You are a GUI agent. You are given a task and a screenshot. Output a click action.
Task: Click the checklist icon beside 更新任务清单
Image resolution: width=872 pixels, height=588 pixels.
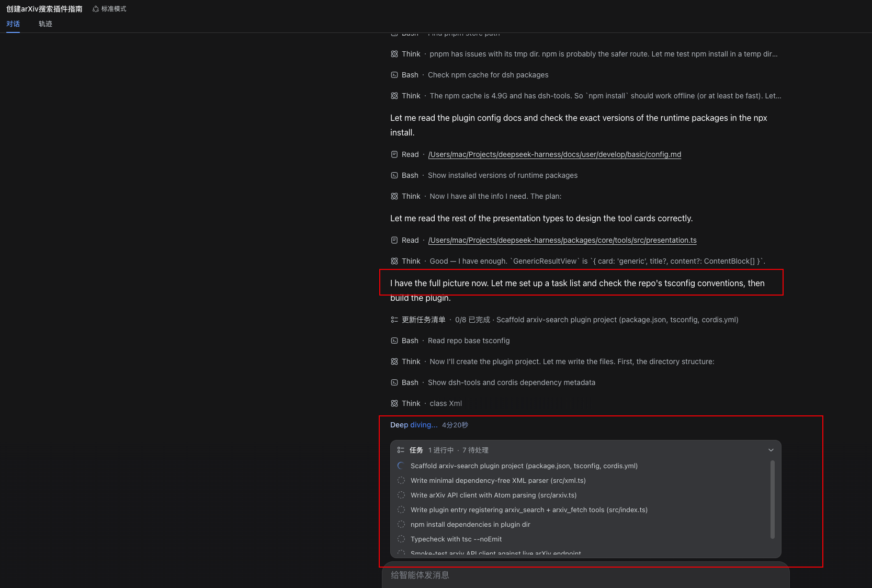pos(394,320)
